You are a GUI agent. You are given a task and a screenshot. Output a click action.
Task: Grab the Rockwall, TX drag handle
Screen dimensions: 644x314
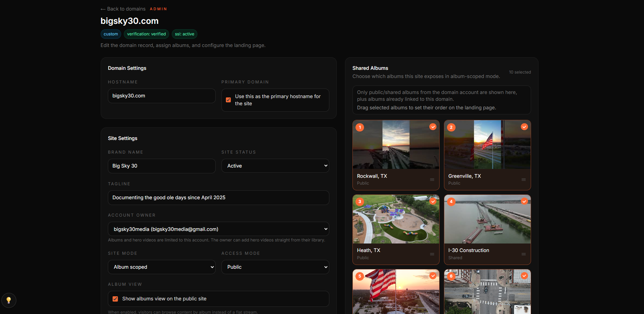click(432, 179)
